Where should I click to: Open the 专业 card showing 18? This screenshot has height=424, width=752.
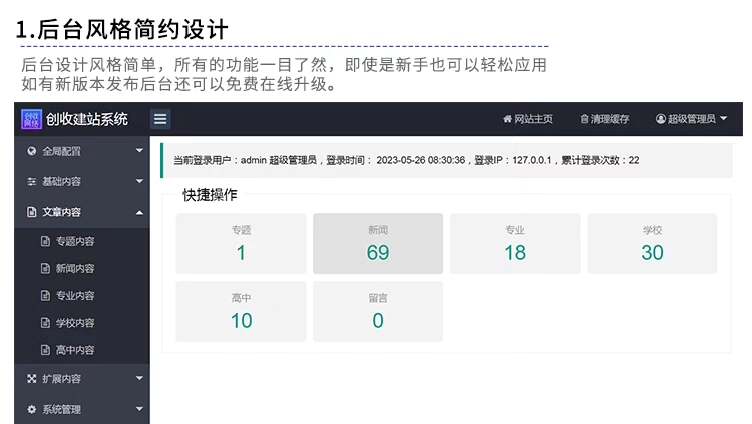(x=515, y=244)
